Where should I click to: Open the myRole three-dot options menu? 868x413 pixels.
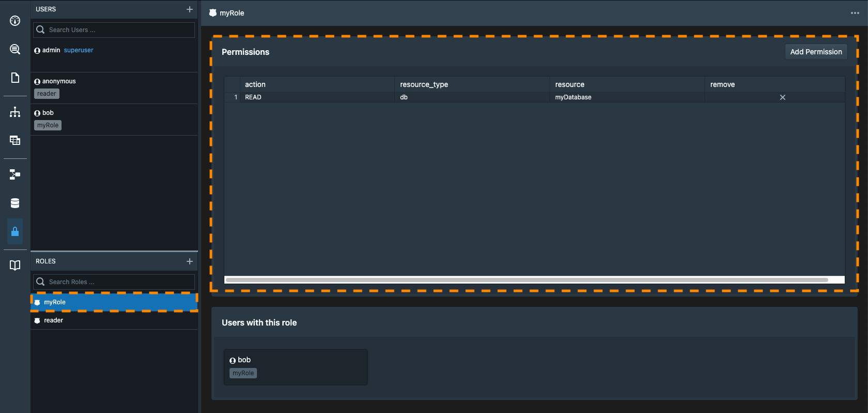click(x=855, y=13)
